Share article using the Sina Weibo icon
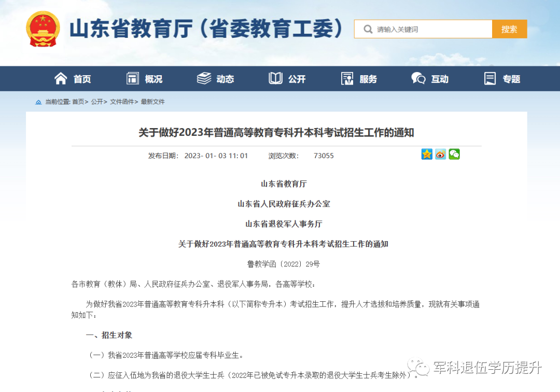Screen dimensions: 560x392 click(x=440, y=154)
